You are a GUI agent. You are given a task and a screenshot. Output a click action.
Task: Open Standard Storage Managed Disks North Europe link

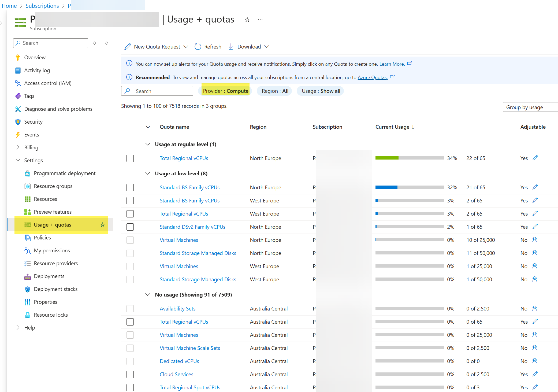[x=198, y=253]
